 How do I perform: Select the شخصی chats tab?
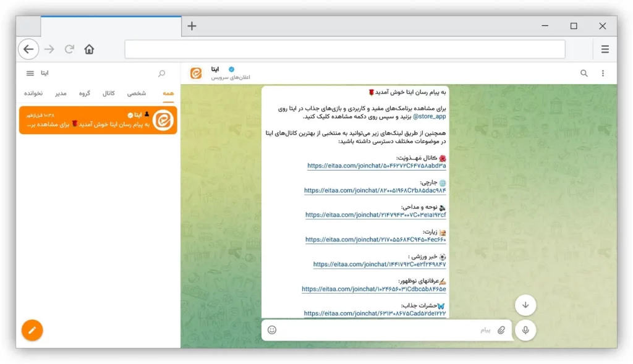click(137, 93)
